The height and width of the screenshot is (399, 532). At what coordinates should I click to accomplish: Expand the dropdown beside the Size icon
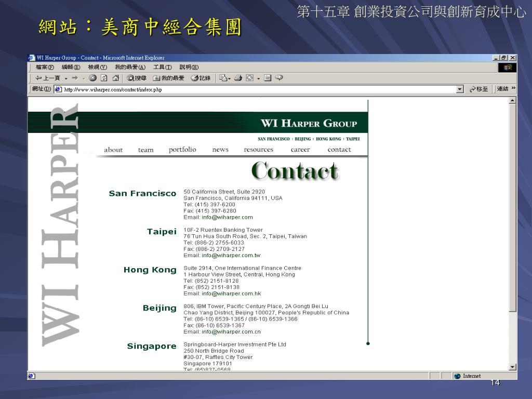point(259,78)
